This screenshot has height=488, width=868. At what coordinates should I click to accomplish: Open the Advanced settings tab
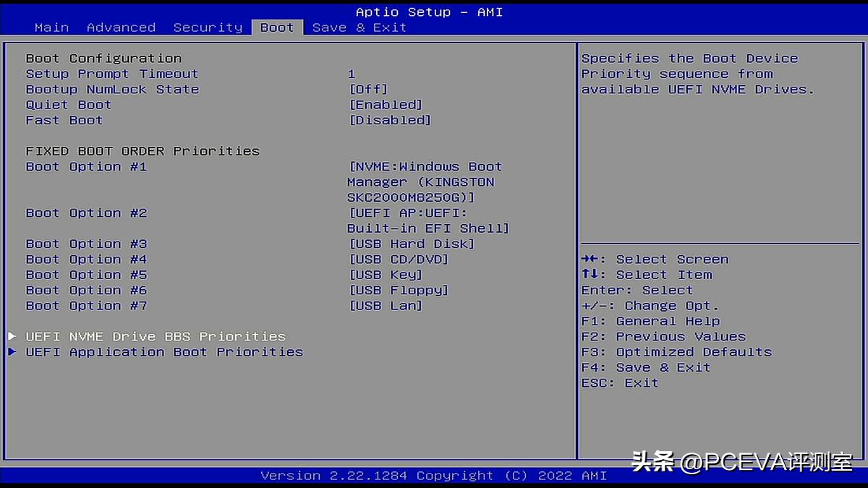(121, 27)
